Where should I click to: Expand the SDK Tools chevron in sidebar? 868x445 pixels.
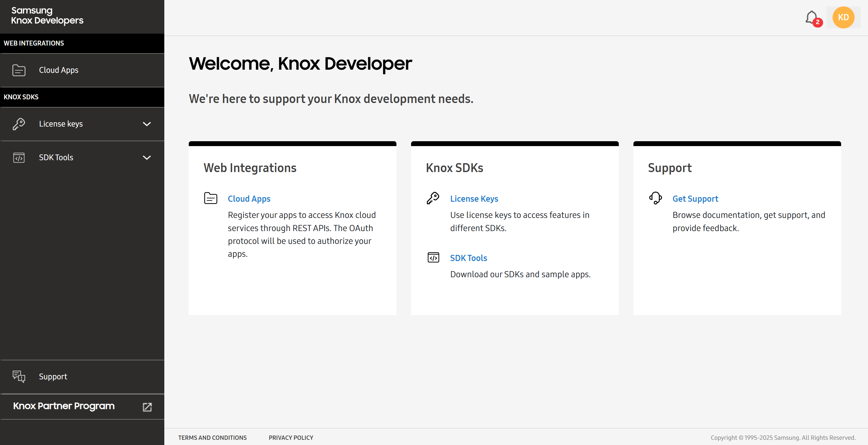[147, 157]
